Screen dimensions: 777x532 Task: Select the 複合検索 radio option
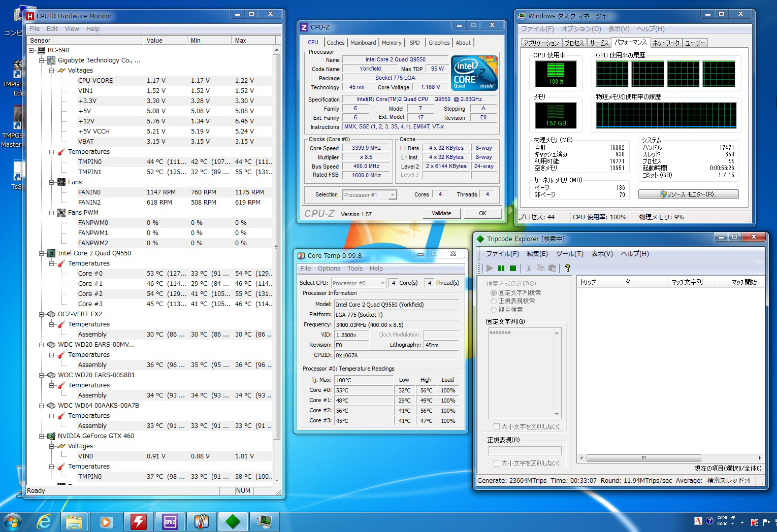[493, 309]
